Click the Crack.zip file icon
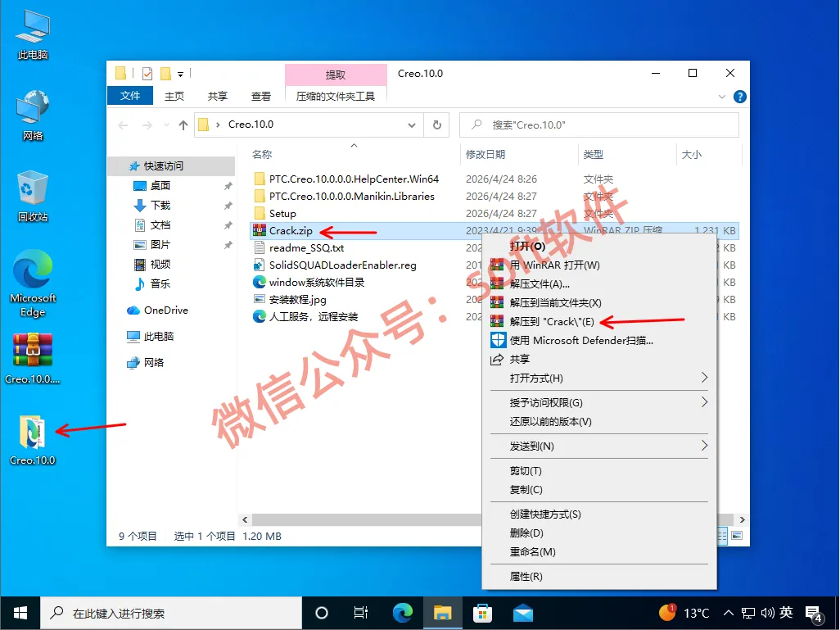Image resolution: width=840 pixels, height=630 pixels. click(x=260, y=230)
